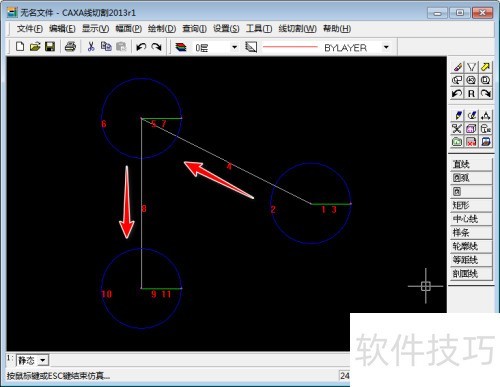The width and height of the screenshot is (500, 387).
Task: Click the purple 3D box simulation icon
Action: (471, 129)
